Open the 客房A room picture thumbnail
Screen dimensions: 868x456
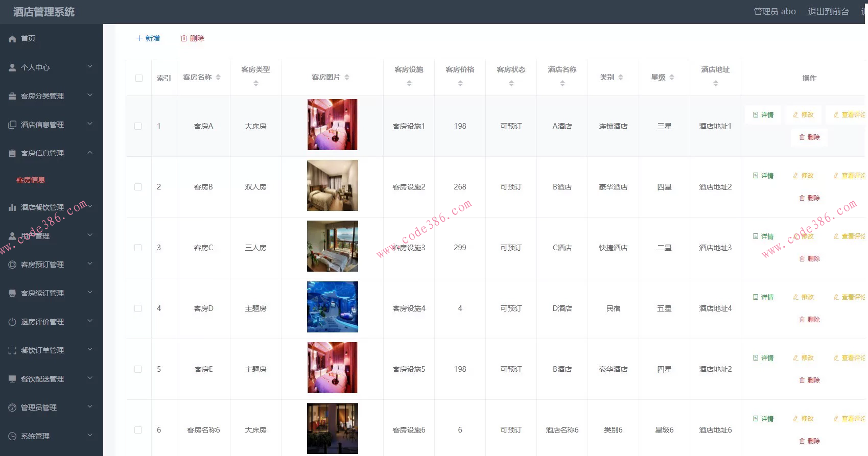click(333, 125)
